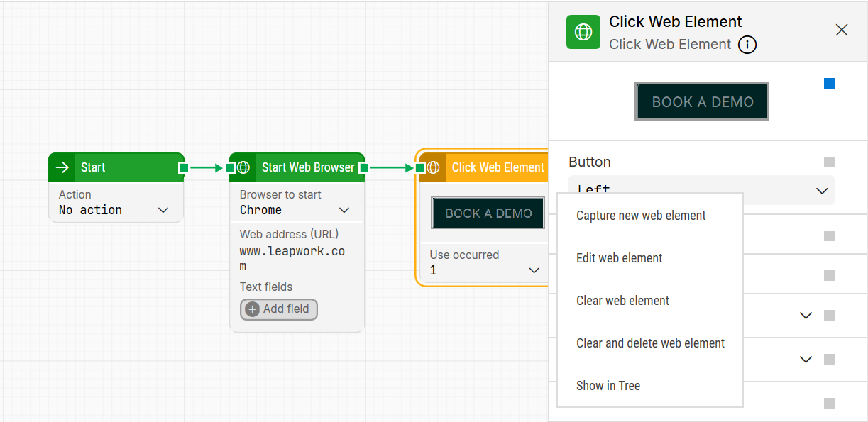Expand the Use occurred dropdown
868x422 pixels.
click(485, 270)
